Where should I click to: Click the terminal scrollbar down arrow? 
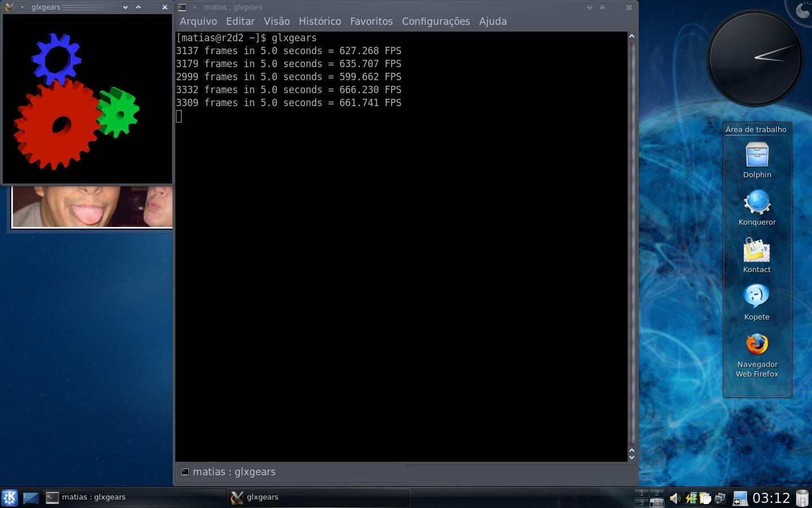pos(632,456)
